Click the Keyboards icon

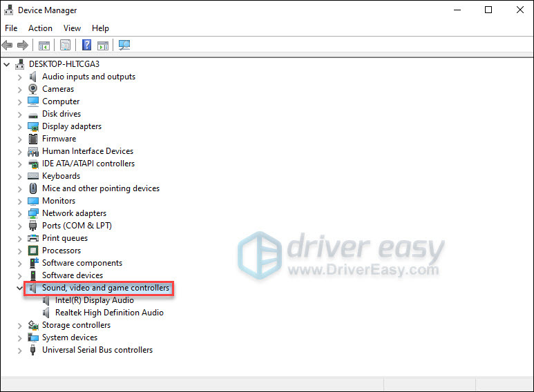[33, 176]
